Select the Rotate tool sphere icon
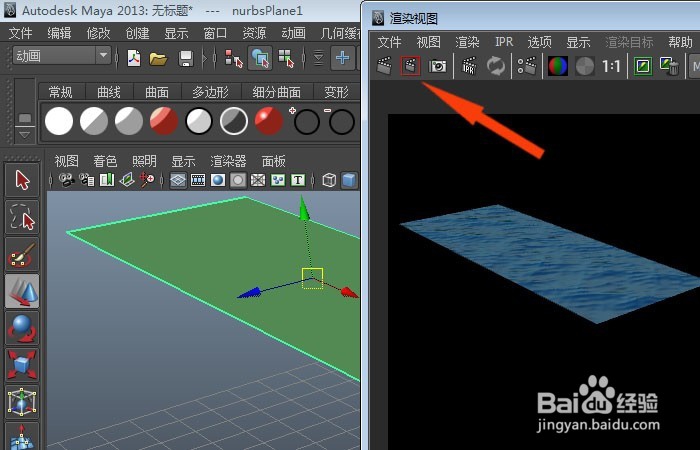Screen dimensions: 700x450 coord(22,328)
